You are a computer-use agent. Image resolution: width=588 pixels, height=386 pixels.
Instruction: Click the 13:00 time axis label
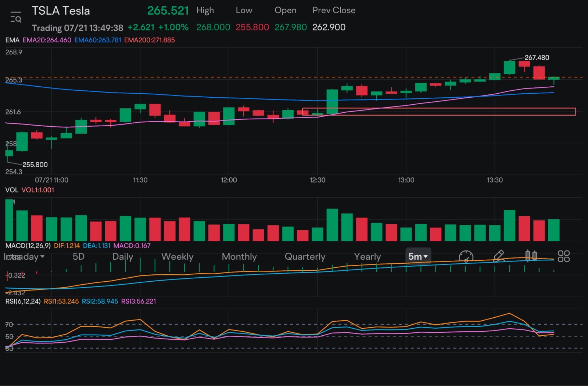pos(406,180)
